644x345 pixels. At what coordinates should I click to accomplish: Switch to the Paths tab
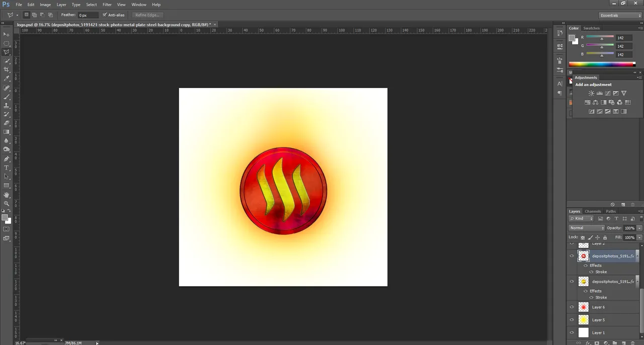[x=611, y=212]
